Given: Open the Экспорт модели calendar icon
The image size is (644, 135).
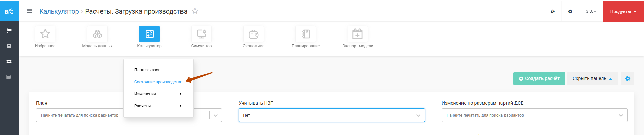Looking at the screenshot, I should click(357, 34).
